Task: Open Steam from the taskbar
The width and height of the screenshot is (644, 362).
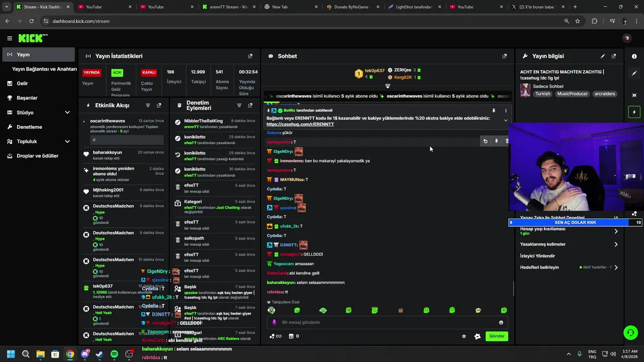Action: click(x=100, y=354)
